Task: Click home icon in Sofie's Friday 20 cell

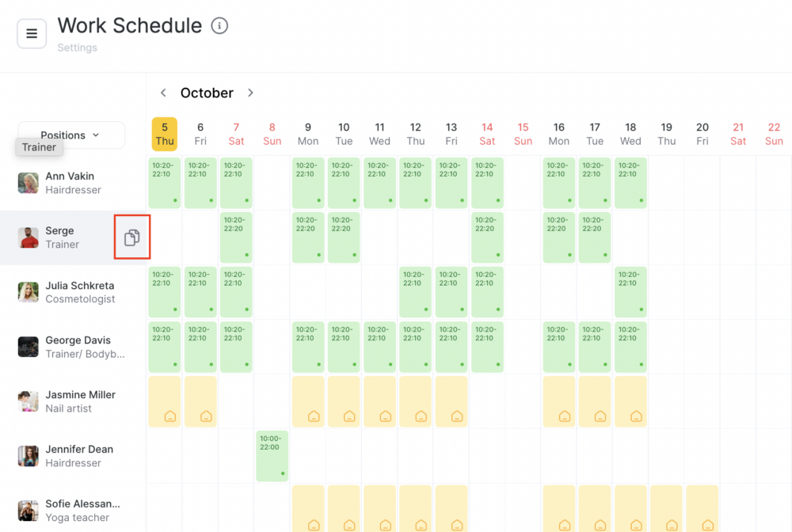Action: tap(708, 525)
